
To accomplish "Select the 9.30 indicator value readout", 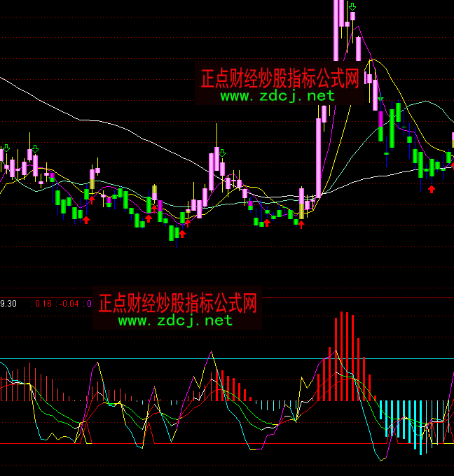I will [x=9, y=303].
